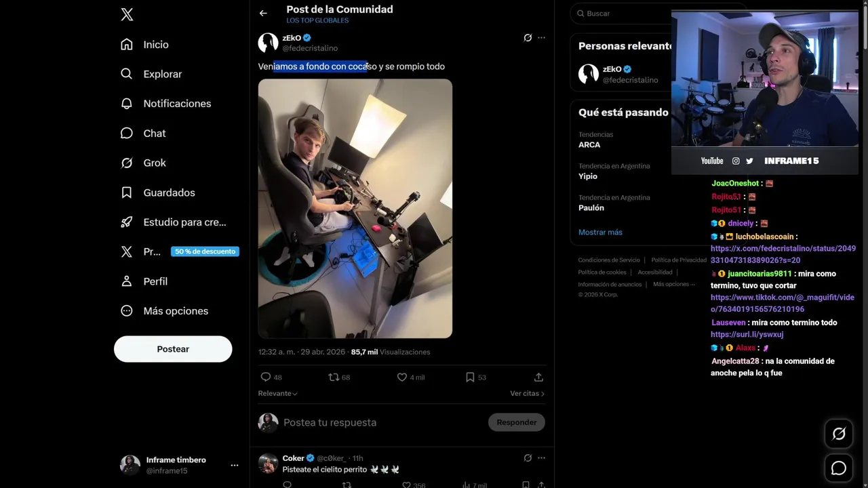Repost zEkO's post using the retweet icon
868x488 pixels.
click(333, 377)
